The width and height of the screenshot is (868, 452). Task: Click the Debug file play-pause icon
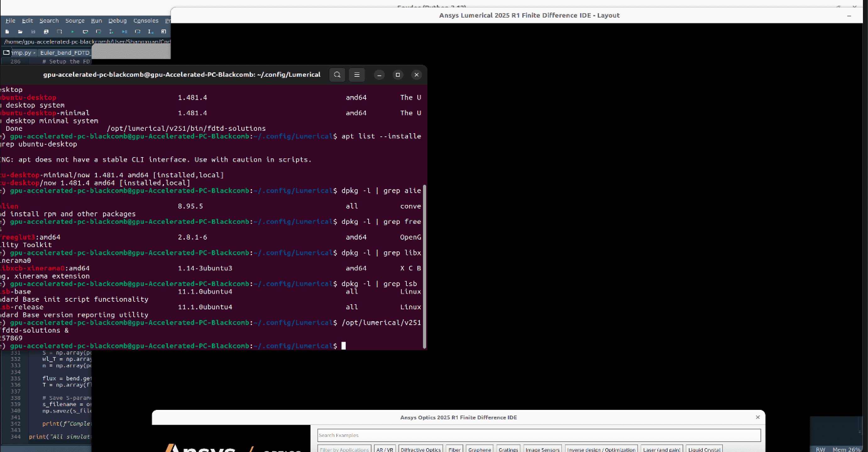pyautogui.click(x=124, y=32)
